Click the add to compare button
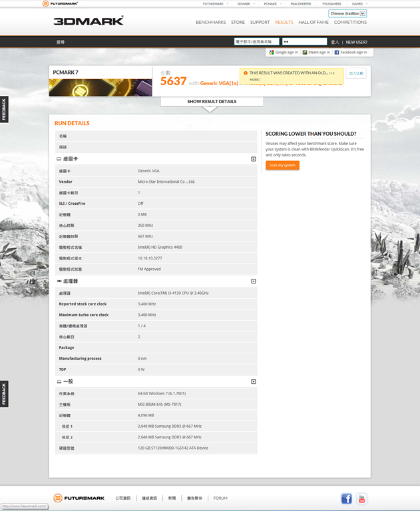This screenshot has height=511, width=420. [x=356, y=73]
